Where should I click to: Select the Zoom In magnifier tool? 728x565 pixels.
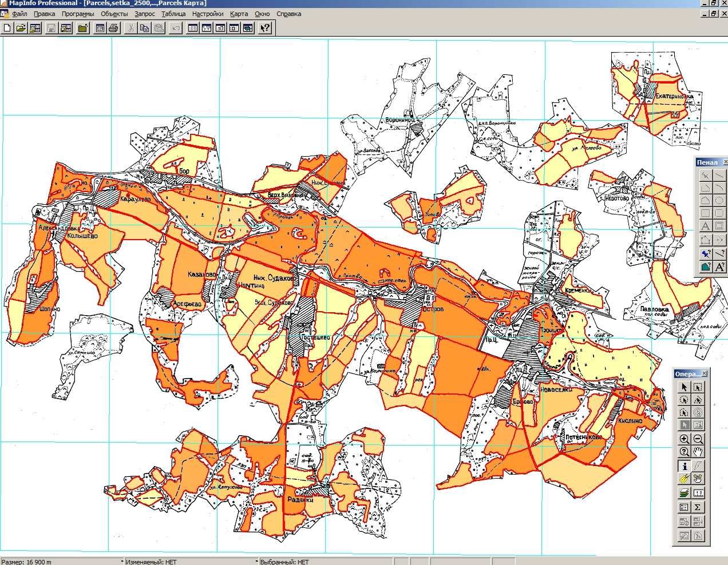pyautogui.click(x=685, y=439)
